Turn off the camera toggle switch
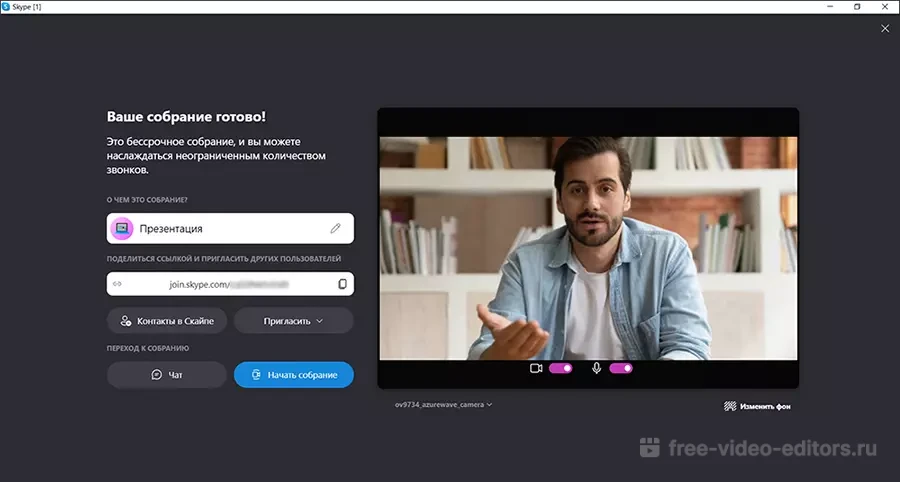900x482 pixels. point(560,368)
